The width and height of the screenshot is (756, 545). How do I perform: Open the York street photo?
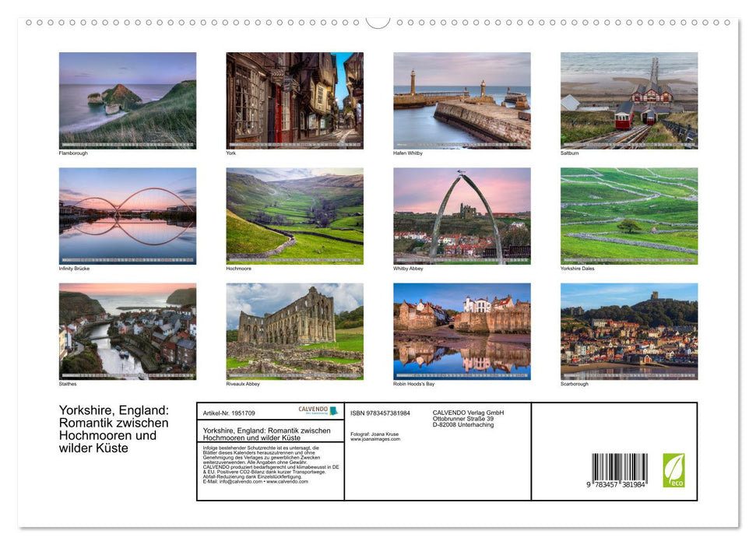click(x=294, y=100)
